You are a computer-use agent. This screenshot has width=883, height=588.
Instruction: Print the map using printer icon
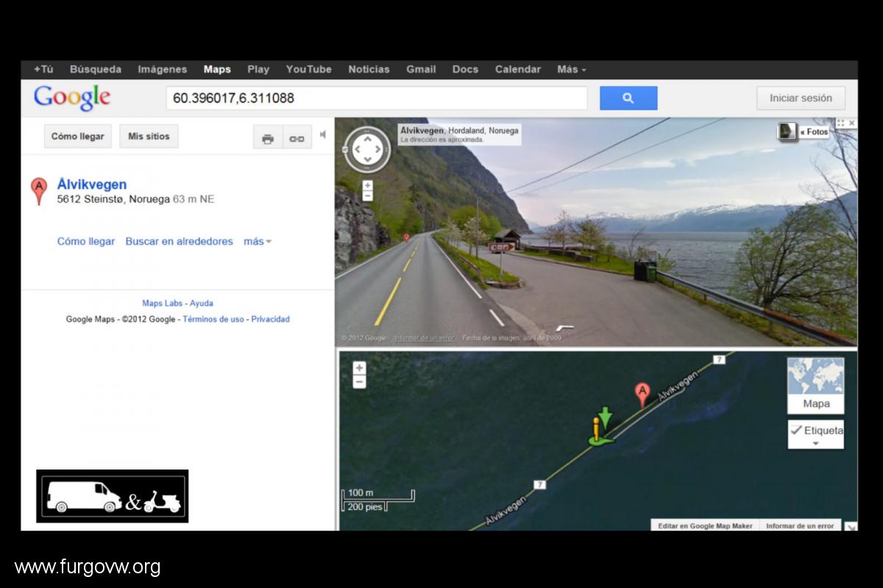click(x=268, y=138)
